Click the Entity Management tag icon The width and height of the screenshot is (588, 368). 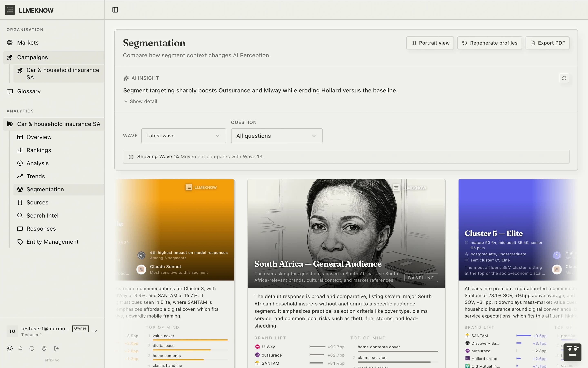point(20,242)
